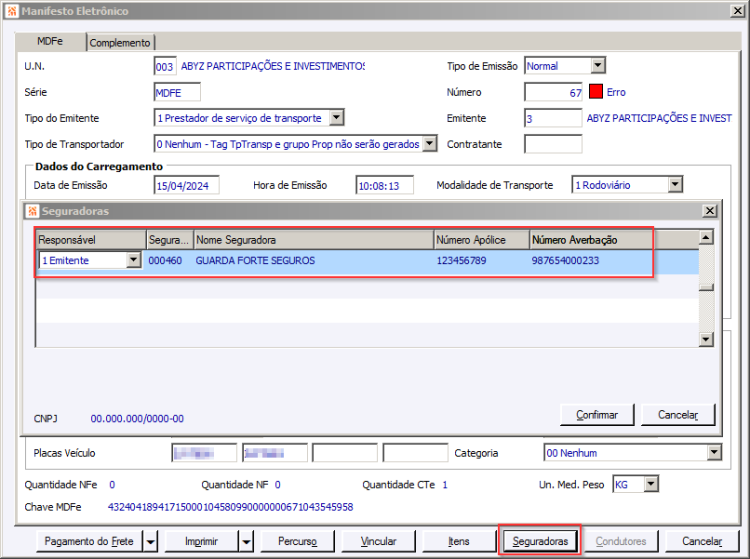Focus the Número field showing 67
The height and width of the screenshot is (559, 750).
553,92
